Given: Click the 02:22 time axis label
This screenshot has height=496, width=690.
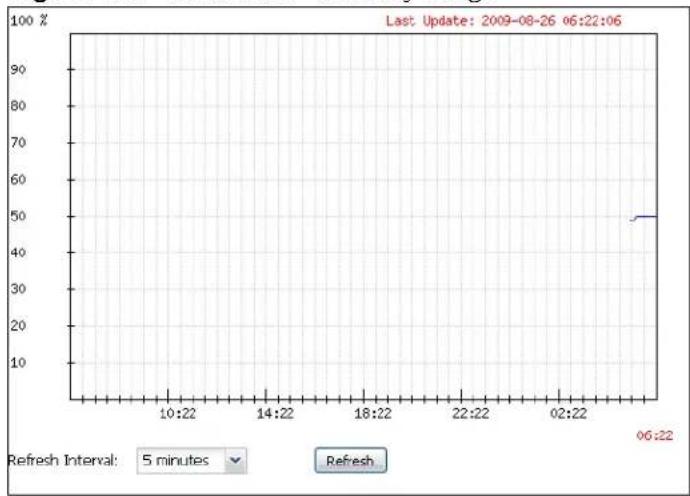Looking at the screenshot, I should pos(568,414).
